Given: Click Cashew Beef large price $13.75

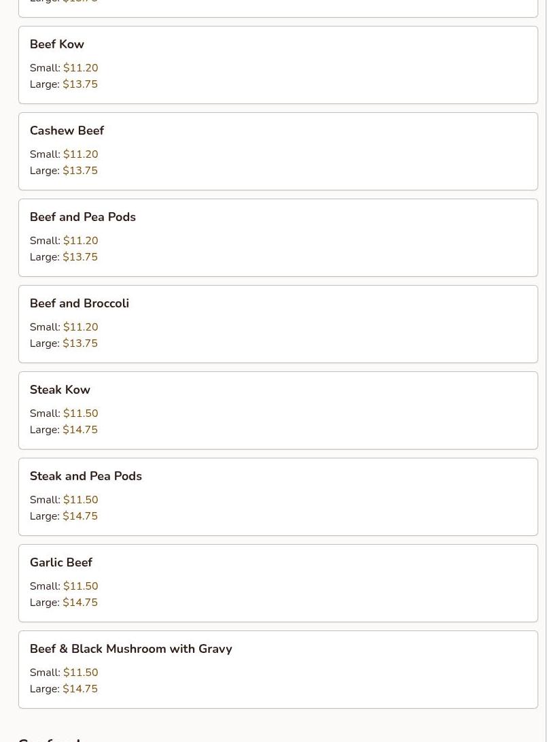Looking at the screenshot, I should coord(80,171).
